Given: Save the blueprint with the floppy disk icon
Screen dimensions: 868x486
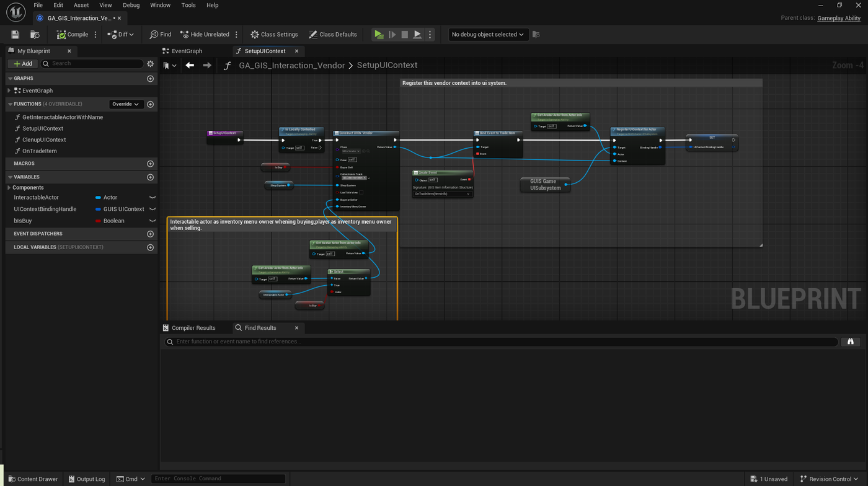Looking at the screenshot, I should point(15,35).
